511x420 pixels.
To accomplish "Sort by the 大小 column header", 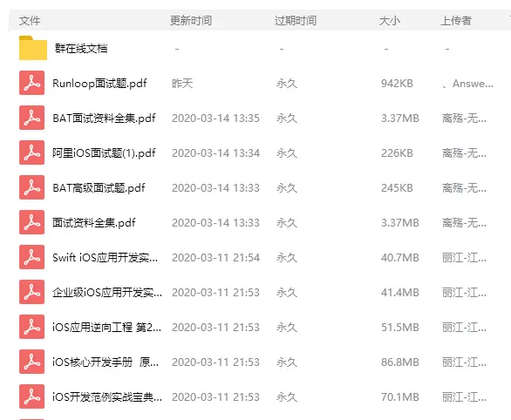I will 390,21.
